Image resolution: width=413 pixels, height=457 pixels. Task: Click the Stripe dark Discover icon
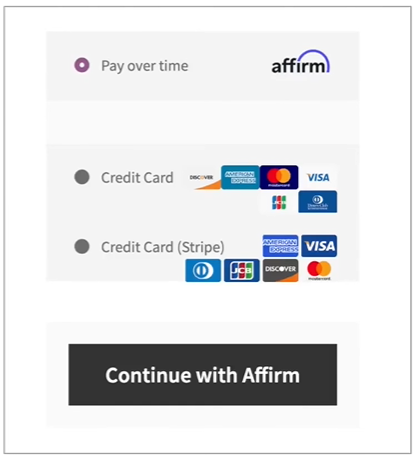280,270
